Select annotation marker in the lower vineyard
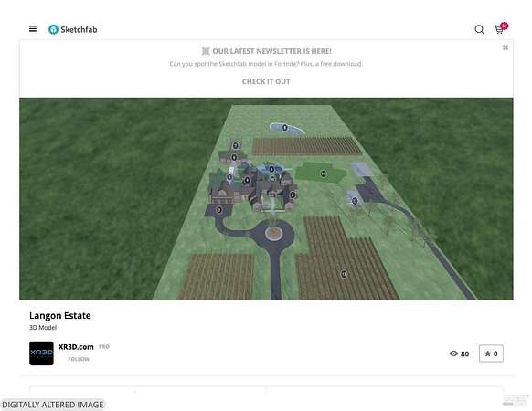 344,274
